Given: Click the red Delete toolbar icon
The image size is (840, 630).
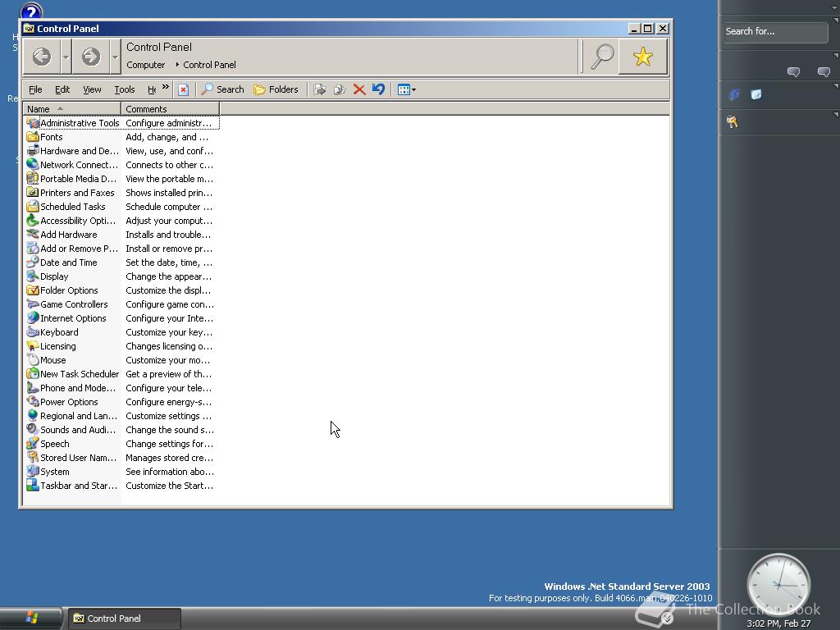Looking at the screenshot, I should [x=359, y=89].
